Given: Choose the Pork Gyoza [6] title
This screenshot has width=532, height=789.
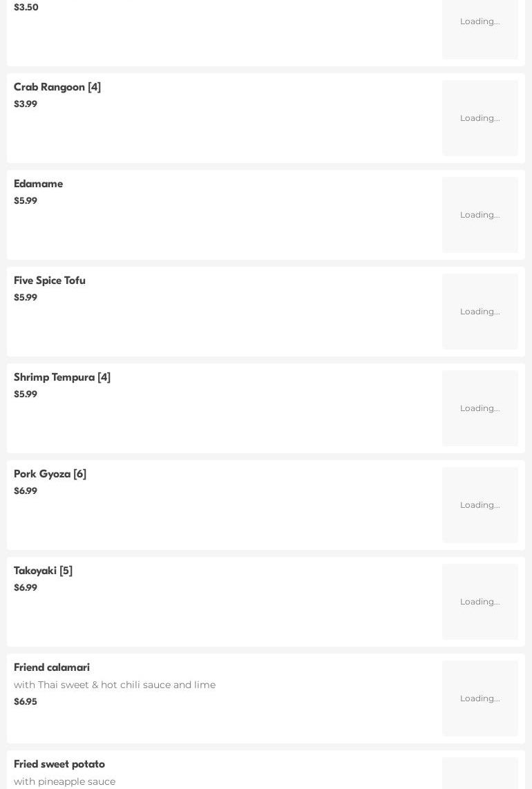Looking at the screenshot, I should pyautogui.click(x=50, y=474).
